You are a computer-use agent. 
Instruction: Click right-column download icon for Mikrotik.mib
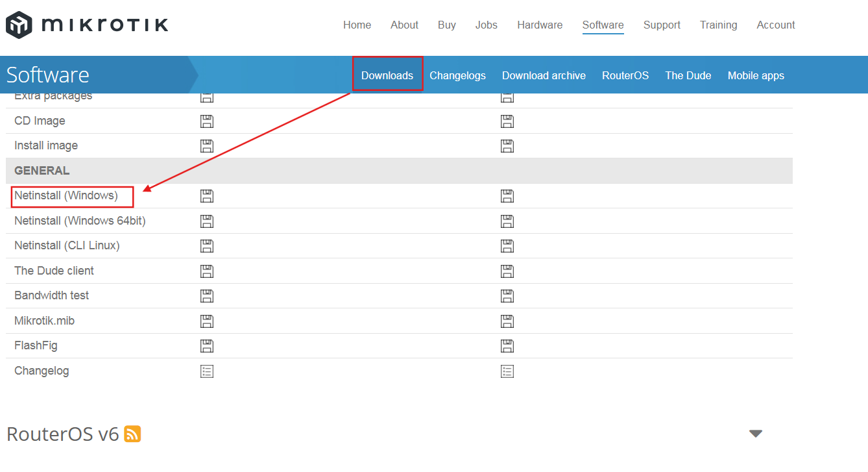507,321
